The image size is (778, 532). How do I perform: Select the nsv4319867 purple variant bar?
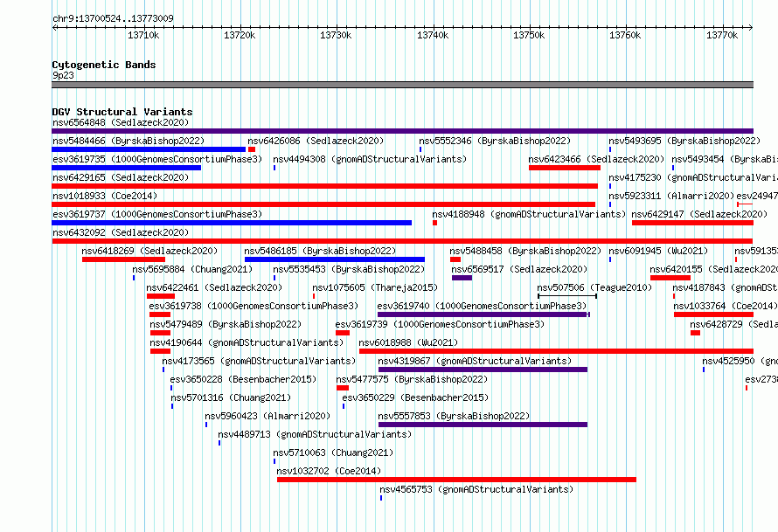pyautogui.click(x=483, y=370)
